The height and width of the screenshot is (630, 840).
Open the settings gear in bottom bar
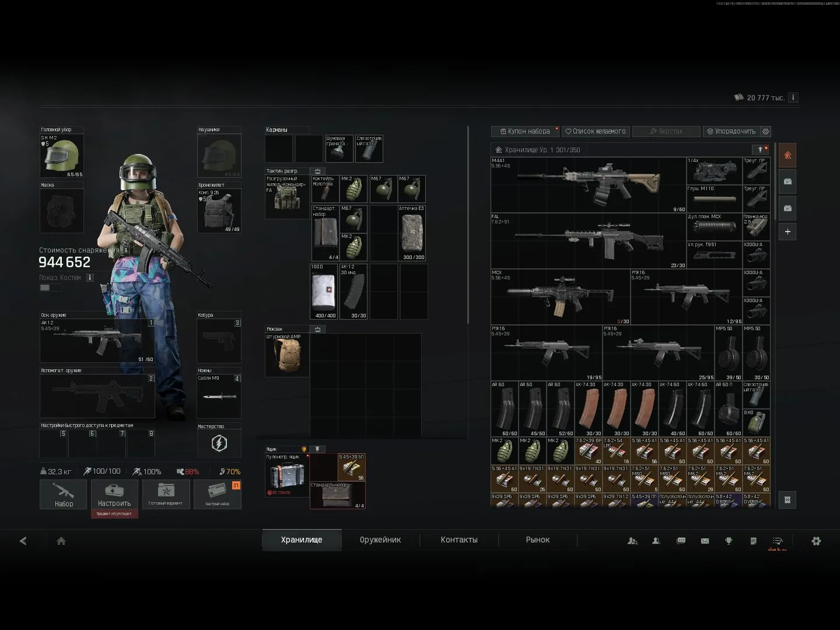[816, 541]
